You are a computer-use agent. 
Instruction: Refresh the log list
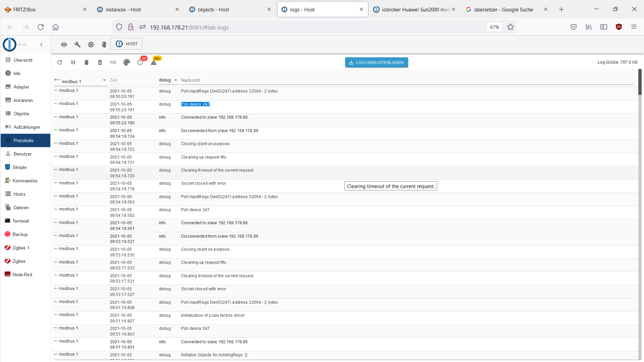(x=60, y=62)
